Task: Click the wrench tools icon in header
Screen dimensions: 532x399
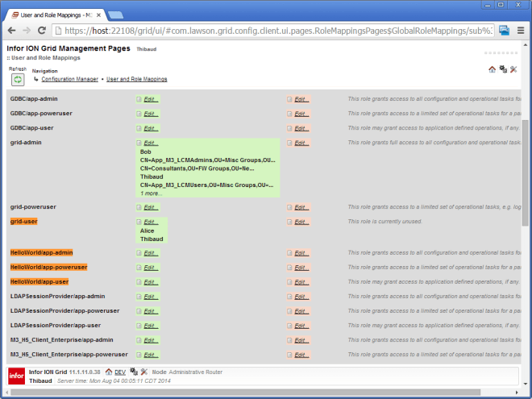Action: click(x=513, y=69)
